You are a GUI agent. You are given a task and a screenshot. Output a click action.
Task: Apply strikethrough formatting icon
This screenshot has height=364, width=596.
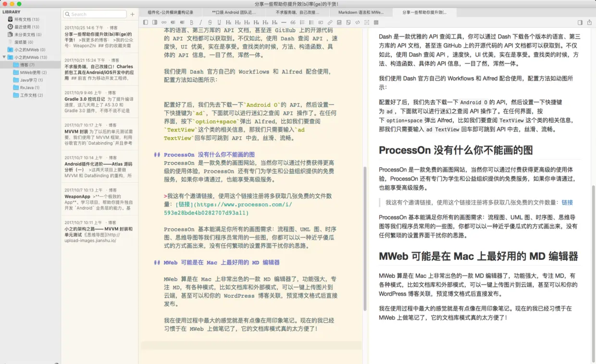click(x=210, y=22)
